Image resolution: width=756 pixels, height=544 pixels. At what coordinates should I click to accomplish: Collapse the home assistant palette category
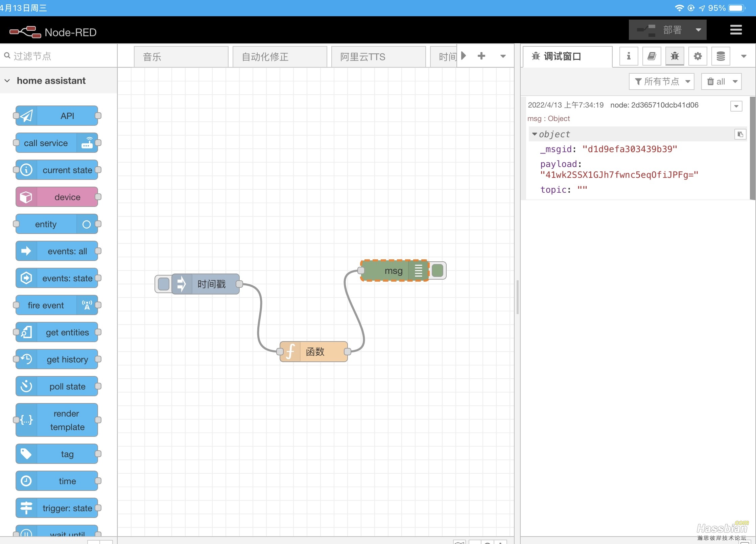(58, 80)
